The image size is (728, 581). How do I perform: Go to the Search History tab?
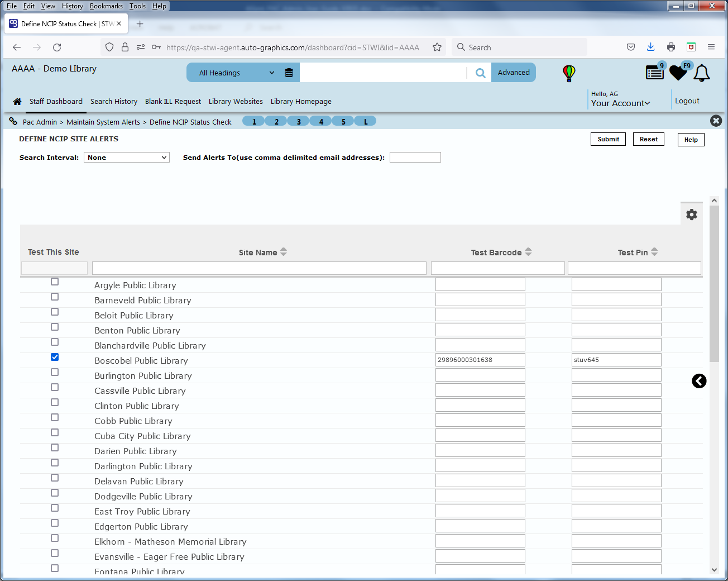click(114, 102)
